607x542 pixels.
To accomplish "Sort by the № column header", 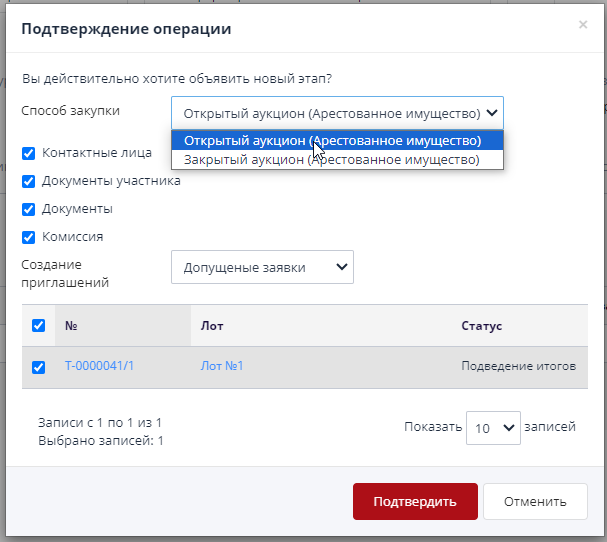I will tap(123, 326).
